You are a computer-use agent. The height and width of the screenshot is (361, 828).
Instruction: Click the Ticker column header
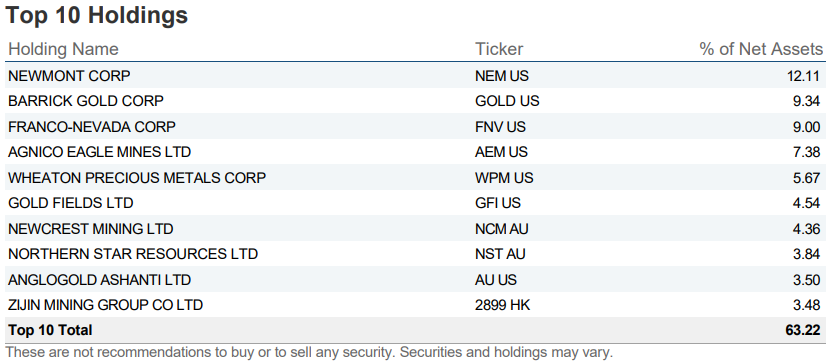pos(499,49)
